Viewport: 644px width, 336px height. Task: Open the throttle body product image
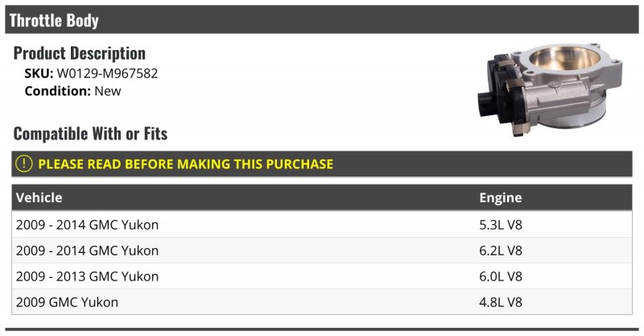(x=550, y=89)
